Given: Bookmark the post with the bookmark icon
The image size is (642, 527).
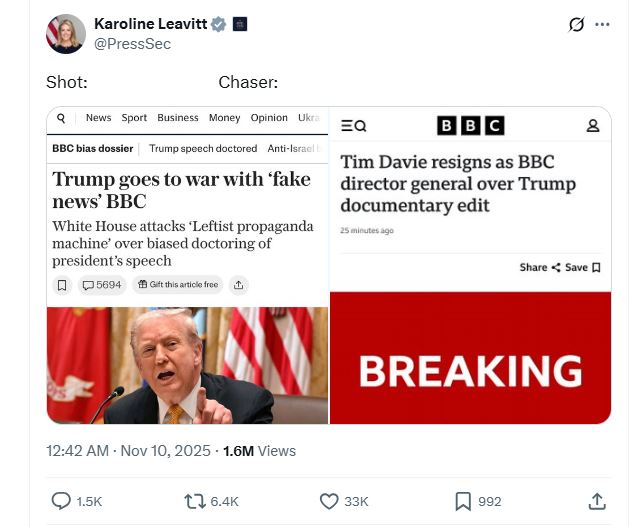Looking at the screenshot, I should (x=463, y=501).
